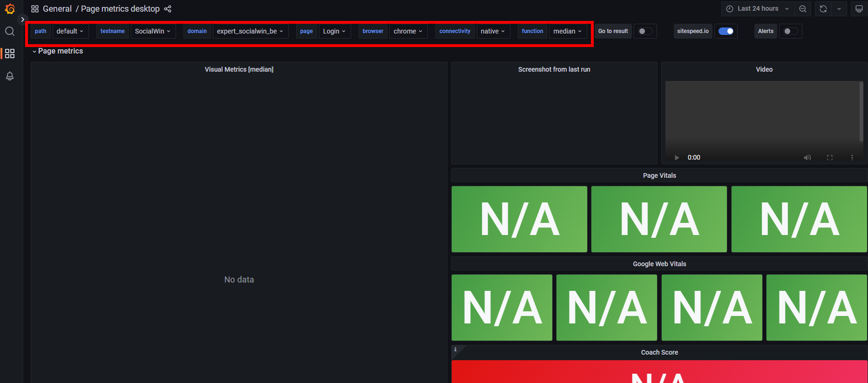Click the domain variable label

(197, 31)
